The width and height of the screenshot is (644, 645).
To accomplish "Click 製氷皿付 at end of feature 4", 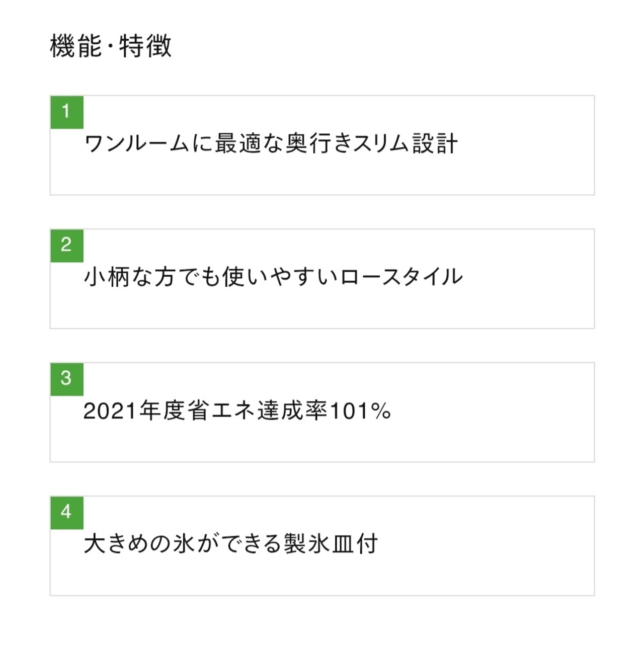I will (331, 544).
